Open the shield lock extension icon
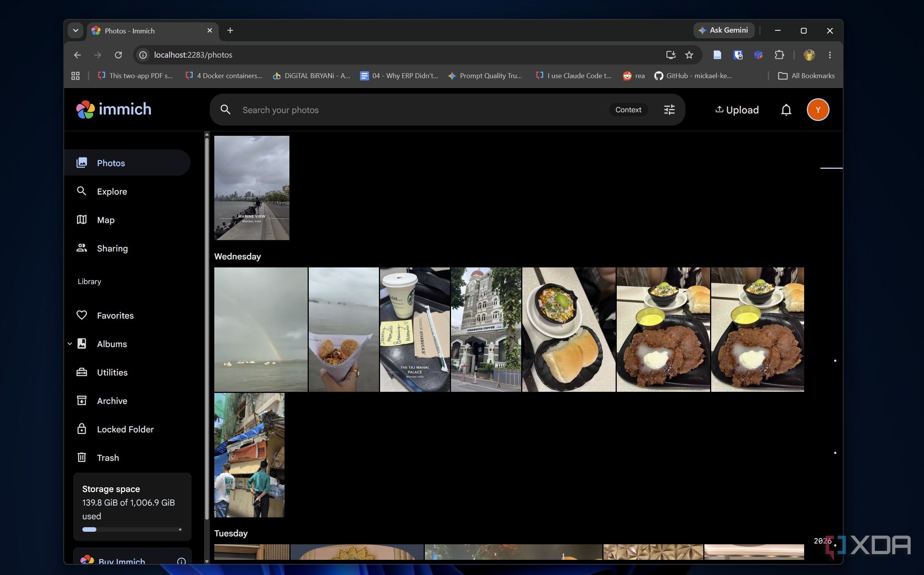 (x=738, y=55)
